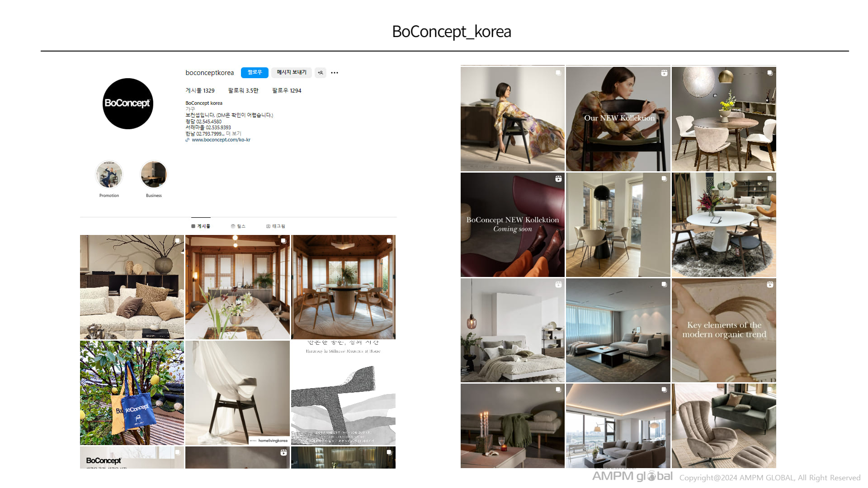Click the 메시지 보내기 message button
868x488 pixels.
[292, 72]
